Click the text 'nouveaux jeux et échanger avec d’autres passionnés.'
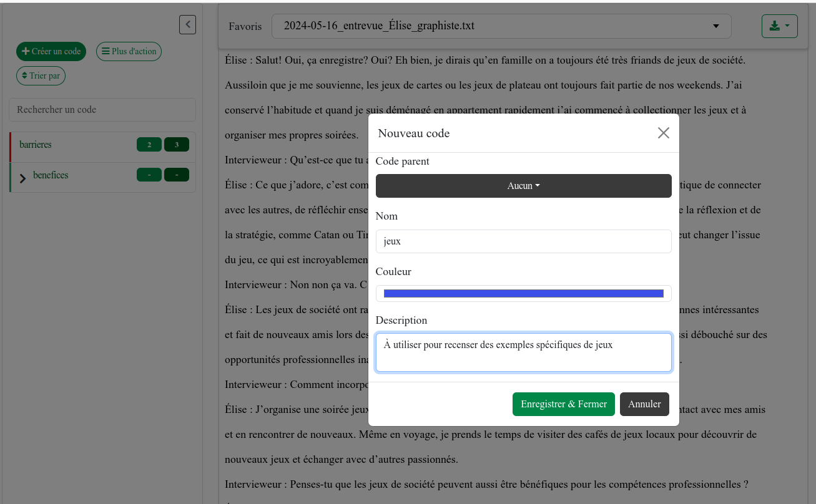816x504 pixels. coord(342,460)
